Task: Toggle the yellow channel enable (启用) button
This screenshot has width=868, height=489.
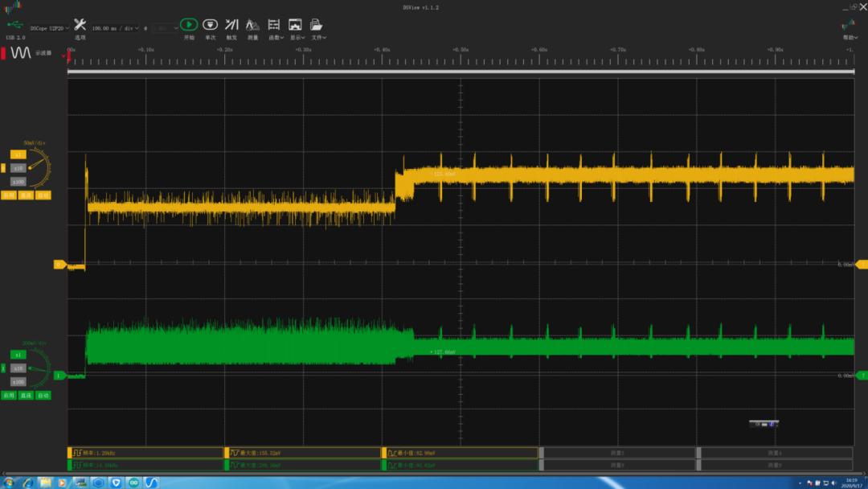Action: coord(8,195)
